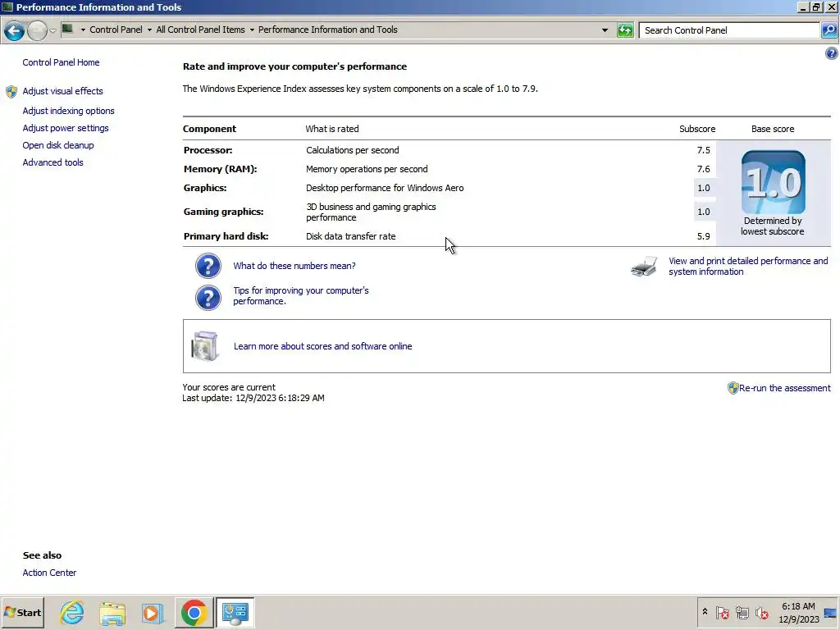This screenshot has height=630, width=840.
Task: Click the large 1.0 base score badge
Action: pyautogui.click(x=773, y=182)
